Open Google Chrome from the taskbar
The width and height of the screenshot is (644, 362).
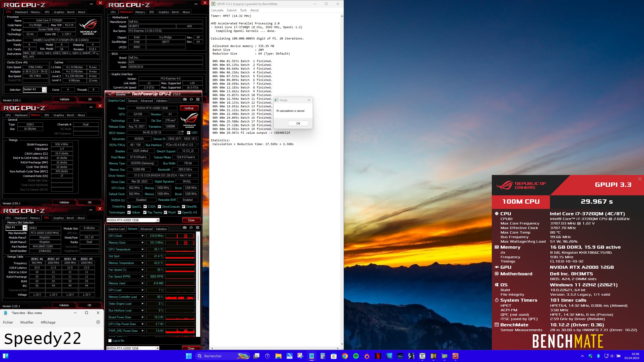click(x=345, y=356)
